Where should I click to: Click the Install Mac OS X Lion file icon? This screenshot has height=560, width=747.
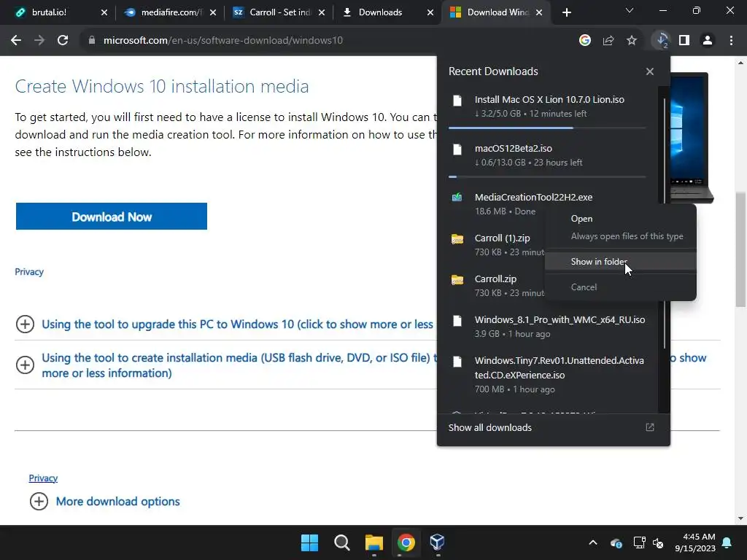[x=457, y=101]
